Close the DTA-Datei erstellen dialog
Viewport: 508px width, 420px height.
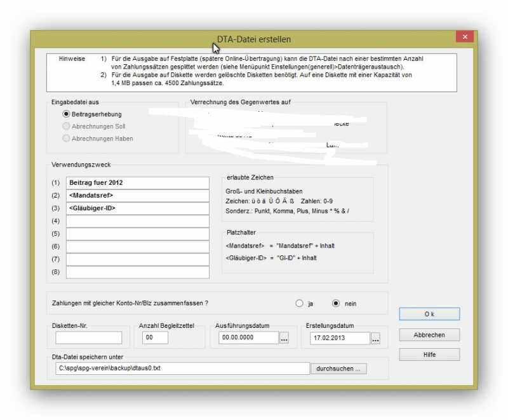465,37
